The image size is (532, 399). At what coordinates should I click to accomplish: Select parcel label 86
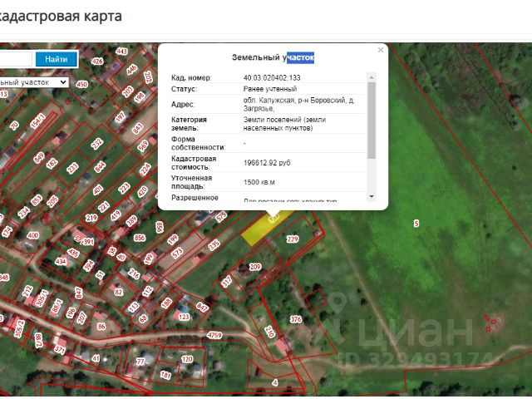pos(101,327)
